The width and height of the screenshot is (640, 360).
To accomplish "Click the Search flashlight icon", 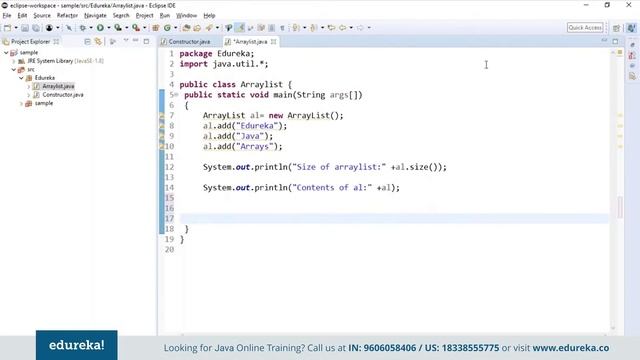I will click(x=209, y=28).
